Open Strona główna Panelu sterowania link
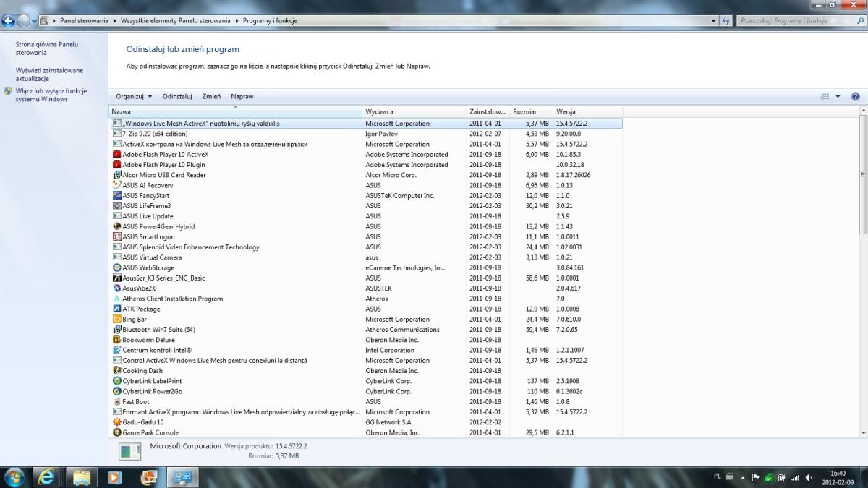The width and height of the screenshot is (868, 488). tap(47, 48)
